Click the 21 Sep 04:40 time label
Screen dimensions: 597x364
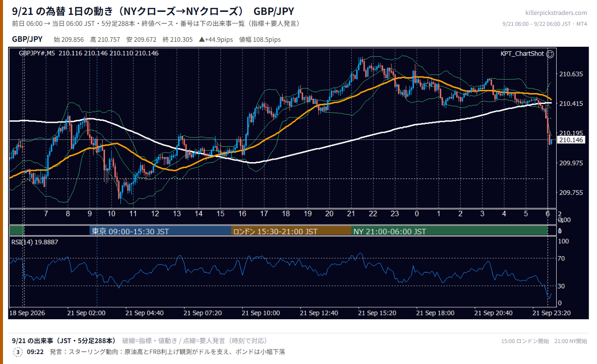[x=144, y=313]
